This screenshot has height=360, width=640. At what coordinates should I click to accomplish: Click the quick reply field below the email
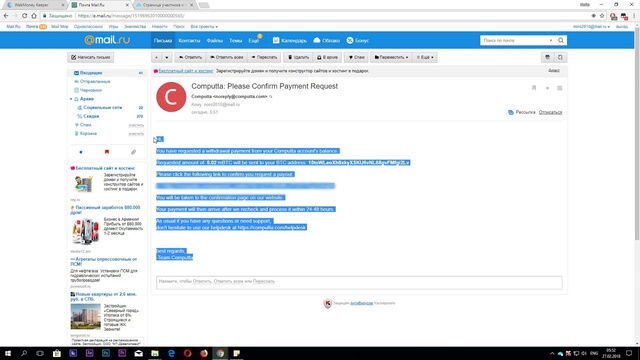359,282
